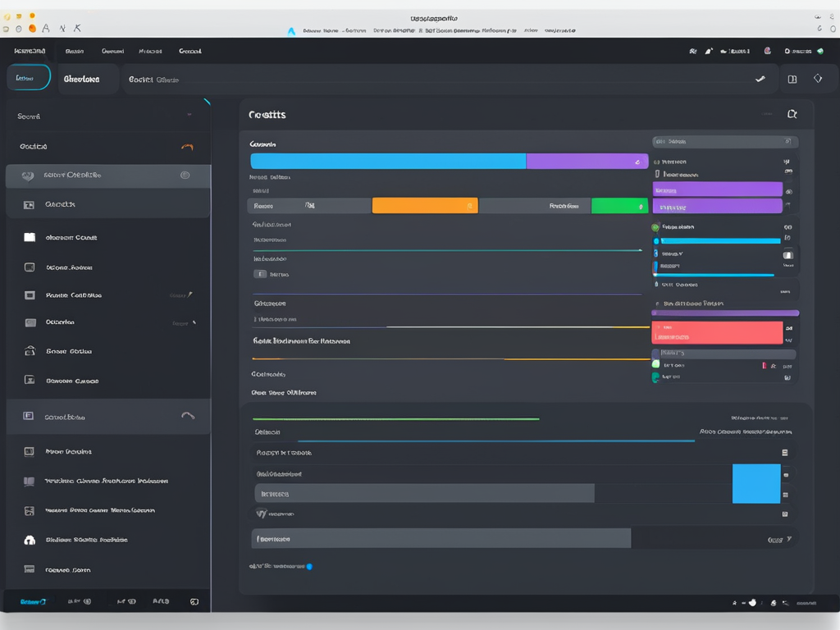The width and height of the screenshot is (840, 630).
Task: Open the first menu in the dark menu bar
Action: click(x=30, y=51)
